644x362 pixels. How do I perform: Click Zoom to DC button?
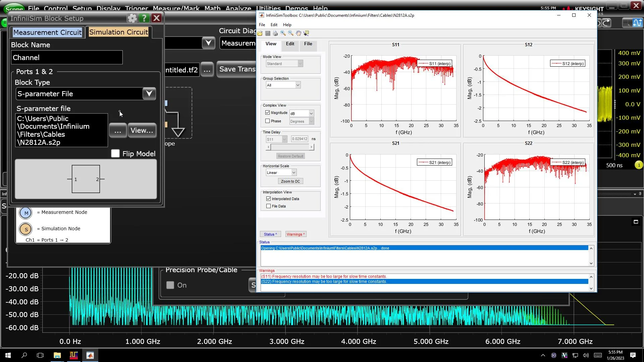pos(290,181)
